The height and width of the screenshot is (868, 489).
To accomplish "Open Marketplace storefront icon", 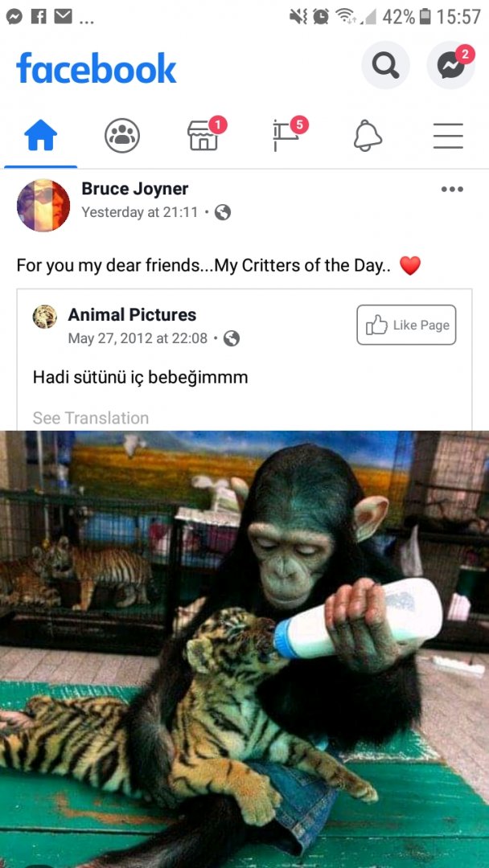I will pyautogui.click(x=203, y=136).
